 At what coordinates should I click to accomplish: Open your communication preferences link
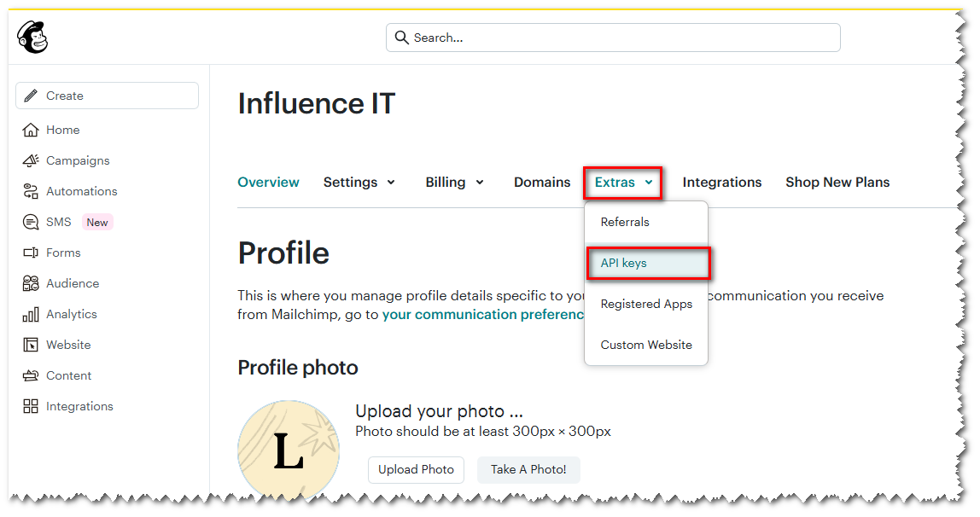(483, 315)
